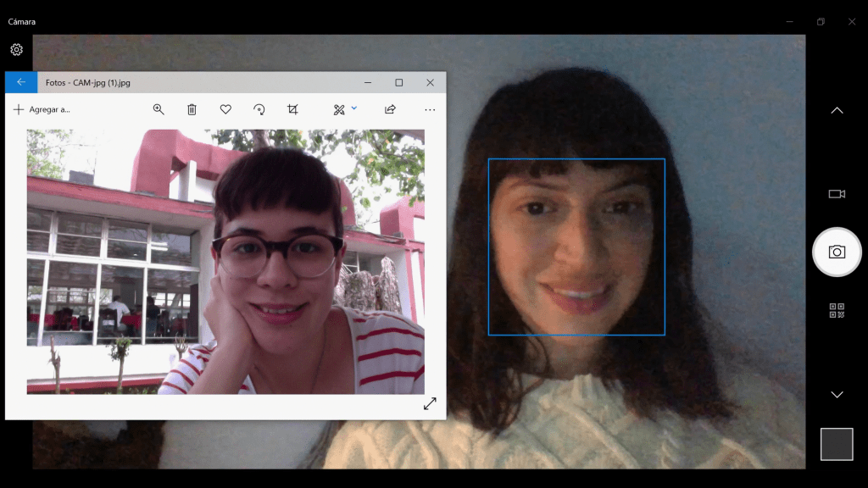The width and height of the screenshot is (868, 488).
Task: Go back using the Photos back arrow
Action: [x=21, y=83]
